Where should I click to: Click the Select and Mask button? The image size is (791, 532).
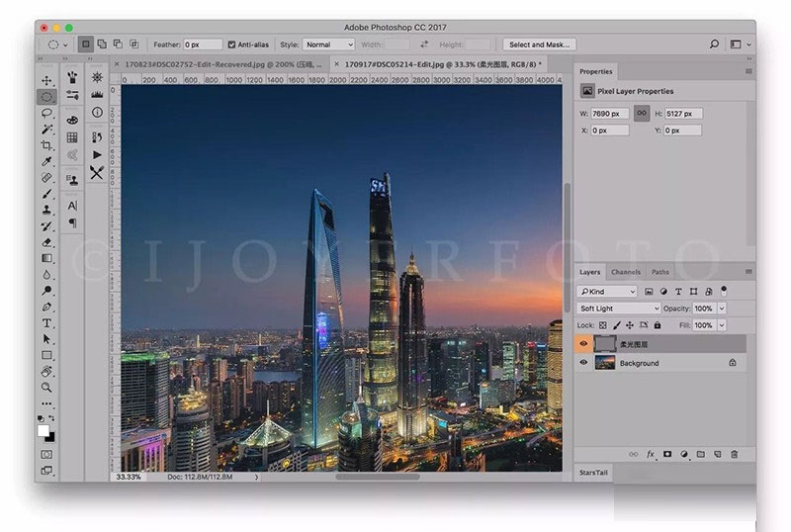(539, 44)
